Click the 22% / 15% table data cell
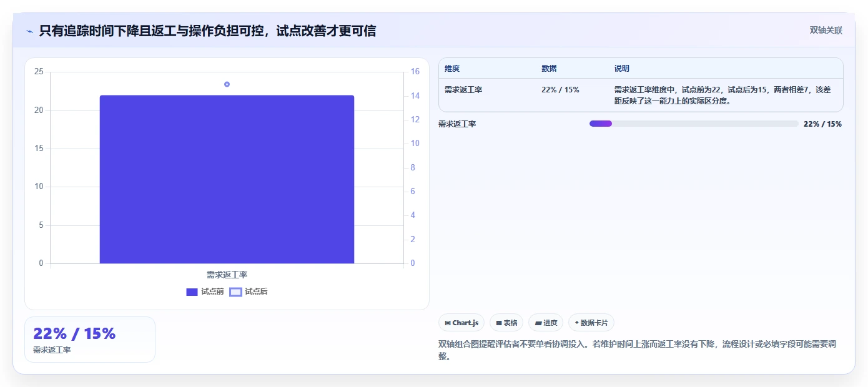 pos(560,90)
